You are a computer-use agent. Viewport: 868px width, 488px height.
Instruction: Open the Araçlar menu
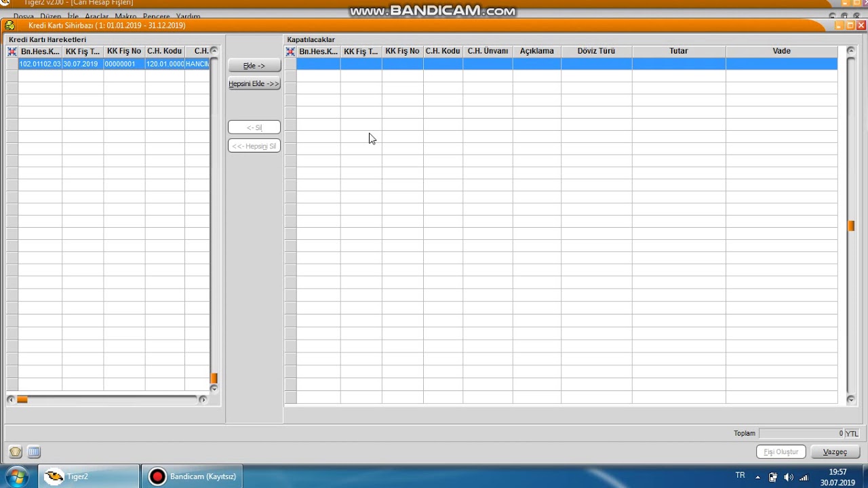[96, 16]
